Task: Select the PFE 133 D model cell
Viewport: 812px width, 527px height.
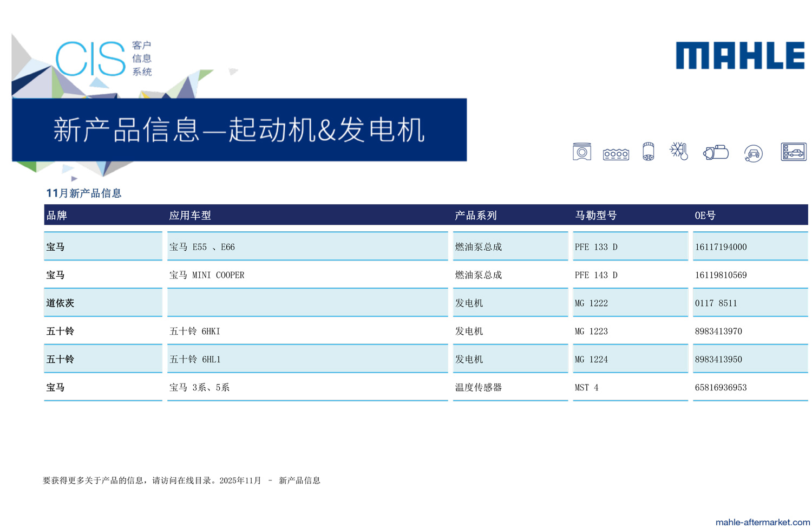Action: [x=596, y=247]
